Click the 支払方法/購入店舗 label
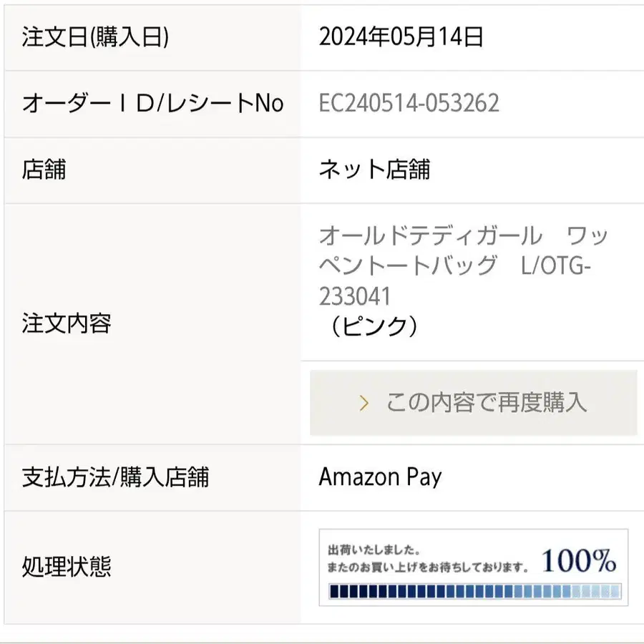 115,477
